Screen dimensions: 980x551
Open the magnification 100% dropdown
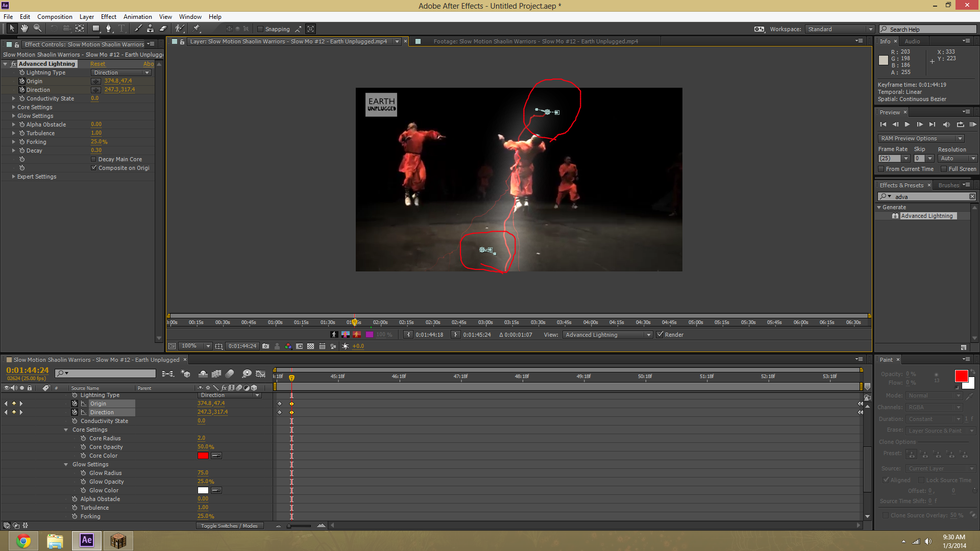195,346
